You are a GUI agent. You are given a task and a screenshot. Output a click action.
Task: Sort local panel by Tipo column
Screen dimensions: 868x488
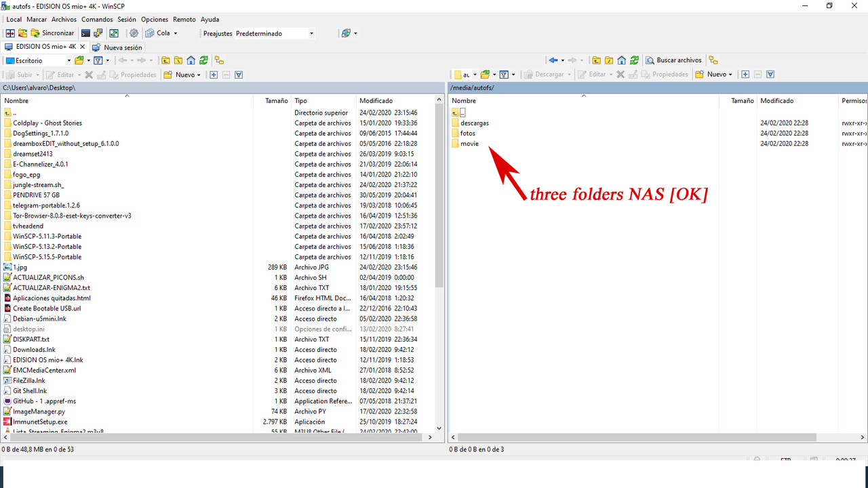323,101
